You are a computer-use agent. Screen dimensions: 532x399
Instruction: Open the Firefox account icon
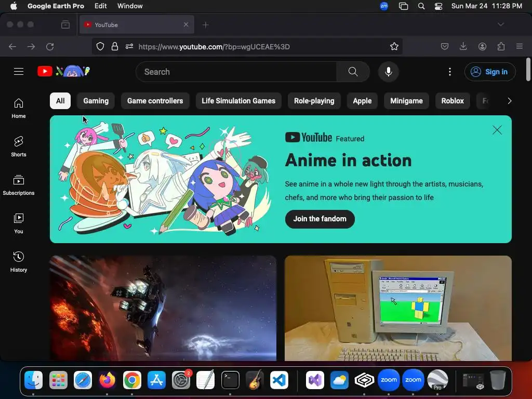[x=482, y=46]
